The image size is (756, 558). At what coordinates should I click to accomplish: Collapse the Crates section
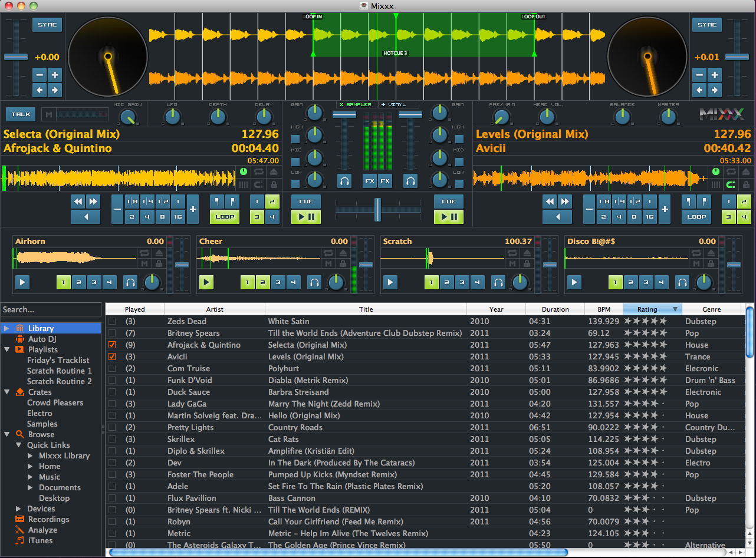[6, 392]
